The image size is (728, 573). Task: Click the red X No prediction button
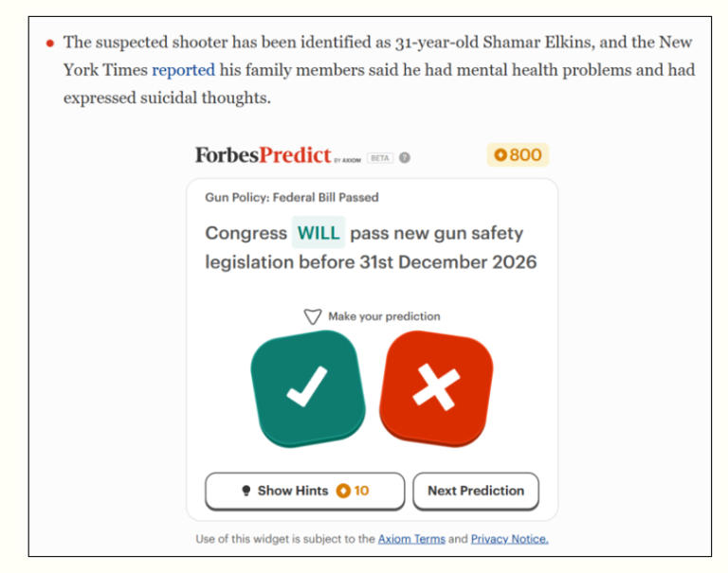click(x=436, y=387)
